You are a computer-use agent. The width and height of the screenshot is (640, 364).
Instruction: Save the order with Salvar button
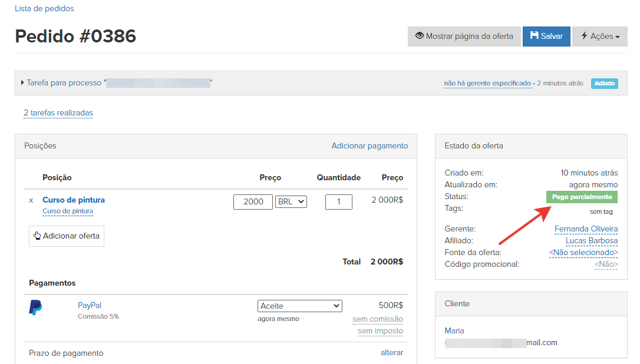click(x=546, y=36)
